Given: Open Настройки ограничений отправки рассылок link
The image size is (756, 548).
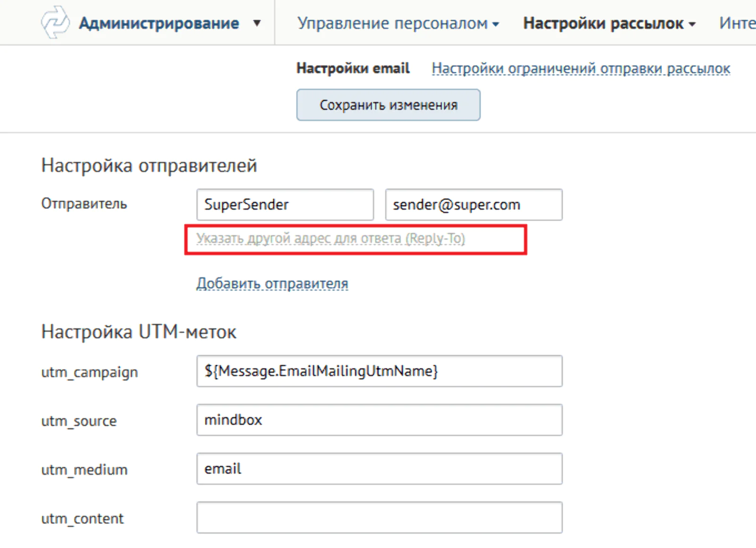Looking at the screenshot, I should coord(581,68).
